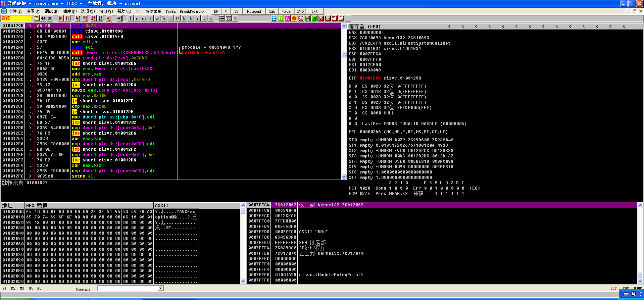644x300 pixels.
Task: Open appearance color scheme icon
Action: point(229,18)
